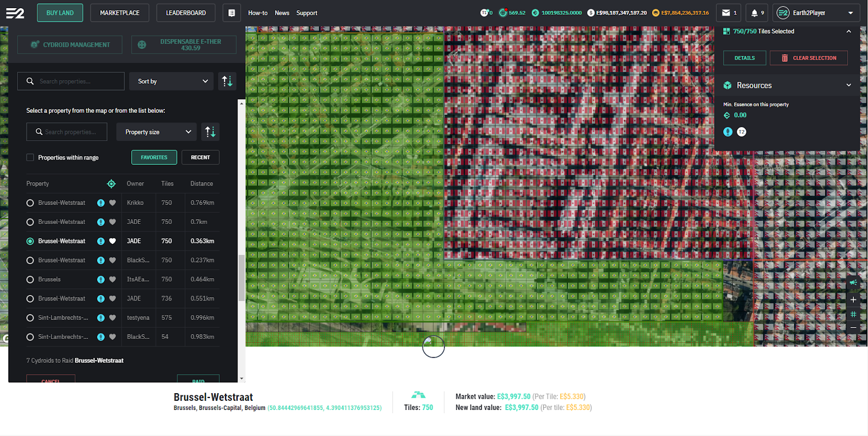Screen dimensions: 868x436
Task: Collapse the Resources section
Action: [x=848, y=85]
